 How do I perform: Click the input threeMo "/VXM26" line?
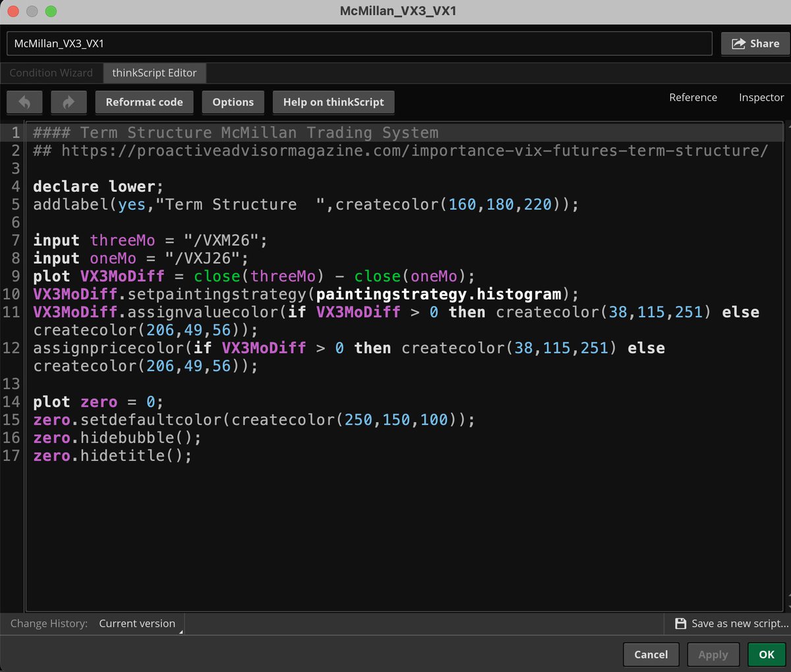coord(150,240)
